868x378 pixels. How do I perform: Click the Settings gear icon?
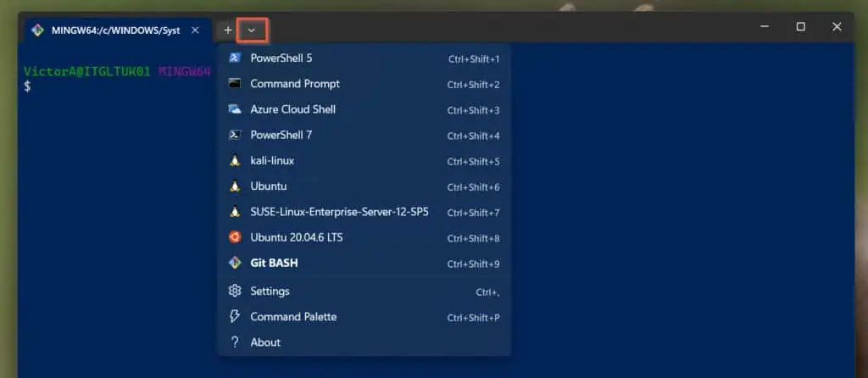pyautogui.click(x=235, y=291)
